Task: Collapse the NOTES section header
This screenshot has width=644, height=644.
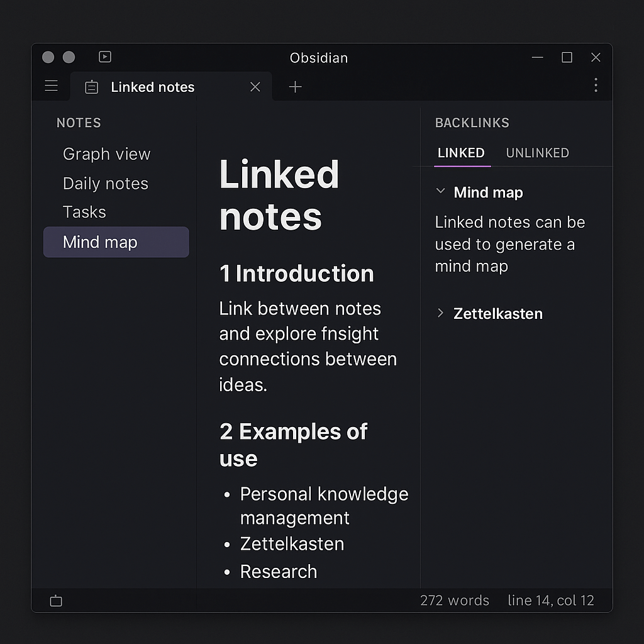Action: click(79, 123)
